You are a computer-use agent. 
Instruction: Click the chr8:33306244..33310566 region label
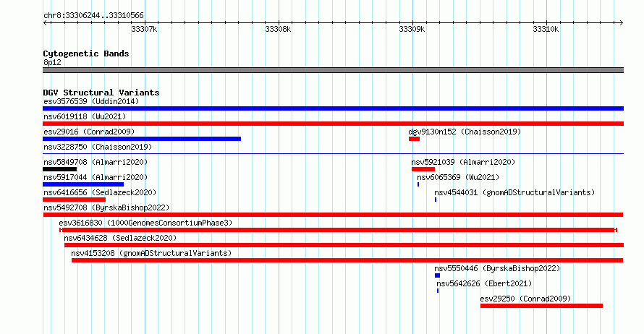(x=93, y=16)
